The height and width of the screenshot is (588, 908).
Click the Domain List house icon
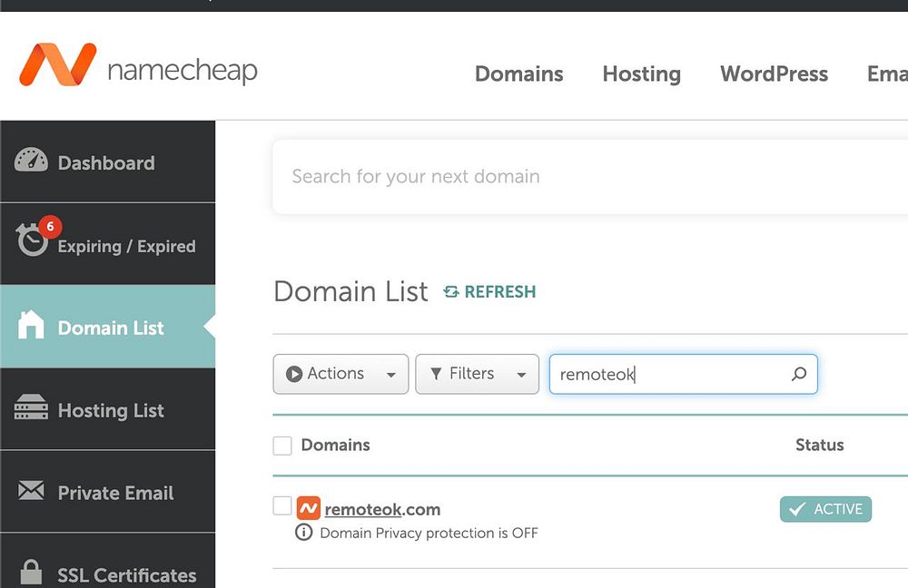31,324
